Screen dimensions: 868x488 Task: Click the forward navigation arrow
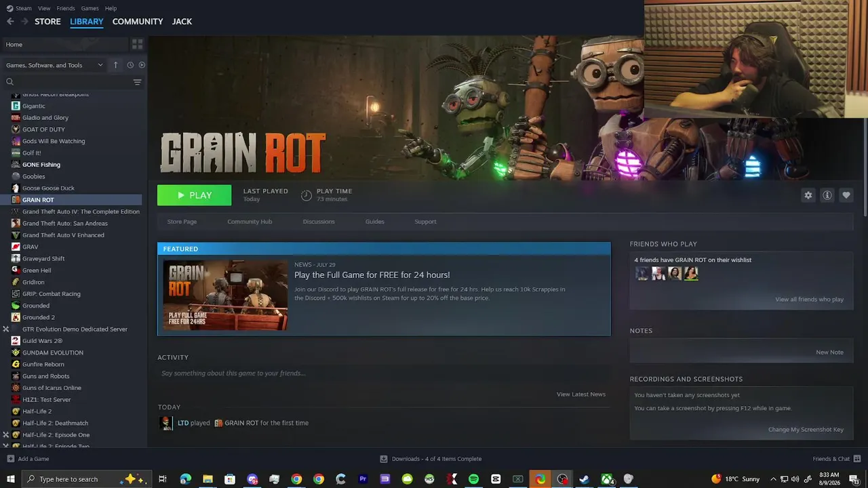click(x=24, y=22)
